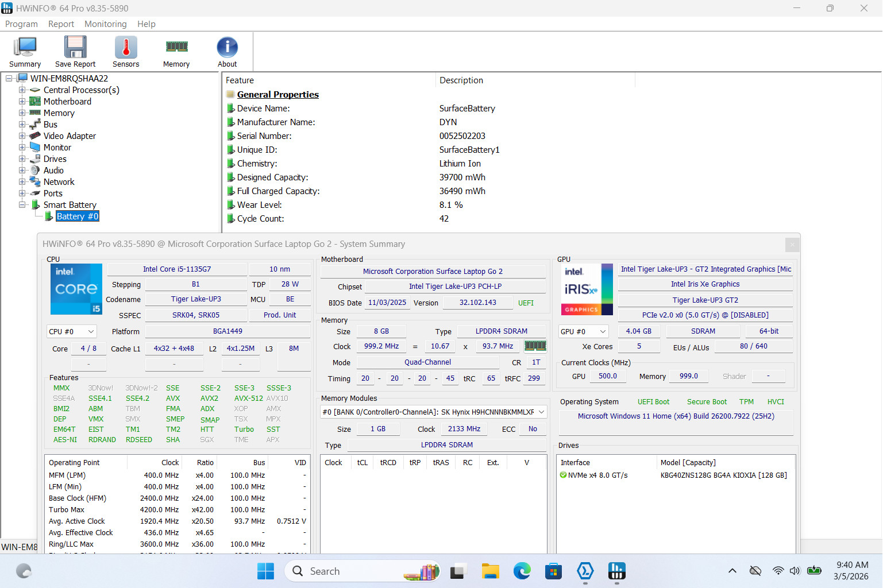Open File Explorer from the taskbar
The width and height of the screenshot is (883, 588).
pos(490,571)
